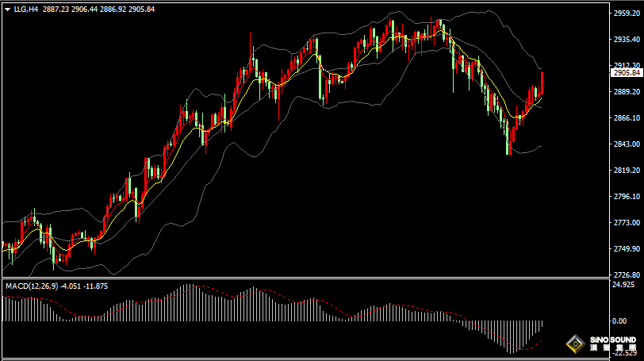Click the triangle arrow beside LLG,H4
The width and height of the screenshot is (644, 361).
[x=7, y=10]
